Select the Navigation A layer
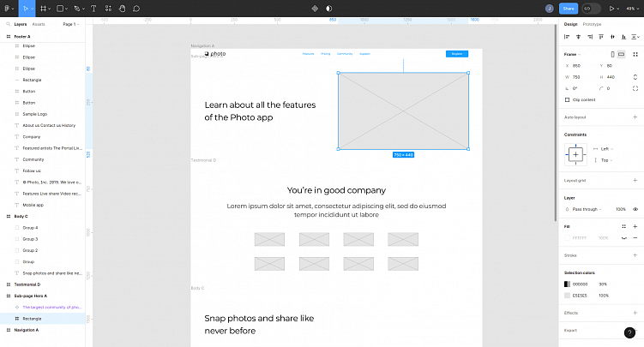The height and width of the screenshot is (347, 644). pyautogui.click(x=43, y=330)
